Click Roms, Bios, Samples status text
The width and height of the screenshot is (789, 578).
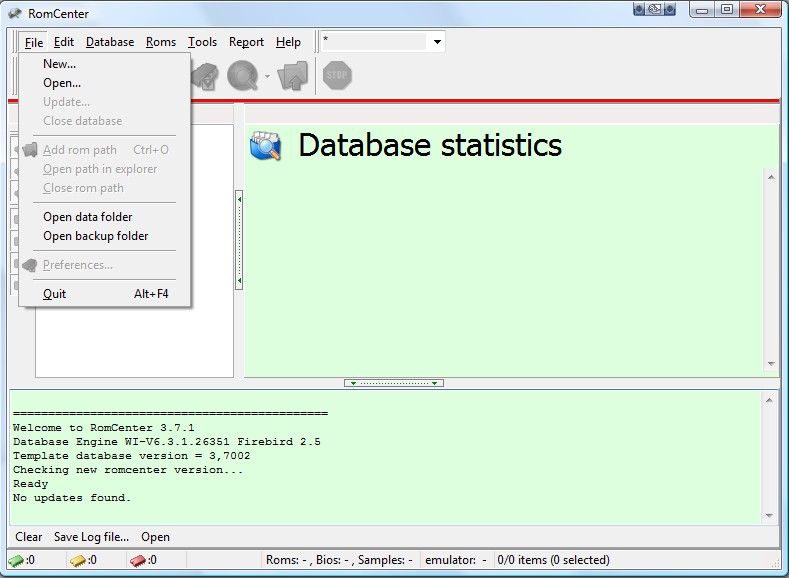pyautogui.click(x=339, y=560)
